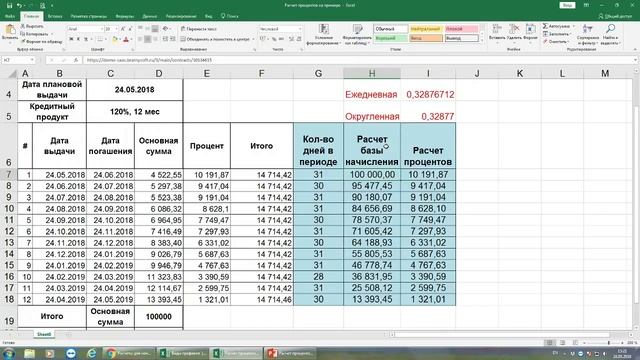Select cell with 100 000,00 in column H
640x360 pixels.
click(x=372, y=175)
